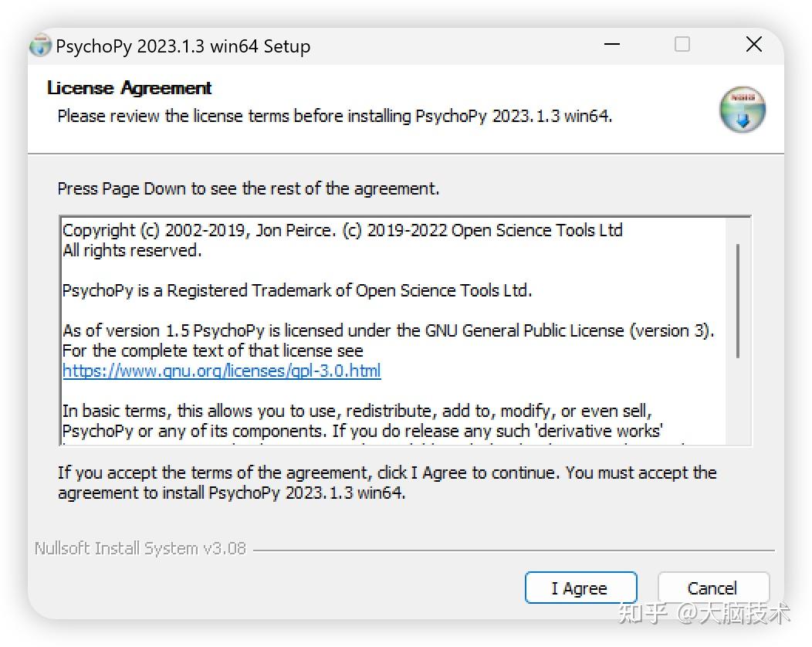Minimize the setup window

pyautogui.click(x=611, y=45)
